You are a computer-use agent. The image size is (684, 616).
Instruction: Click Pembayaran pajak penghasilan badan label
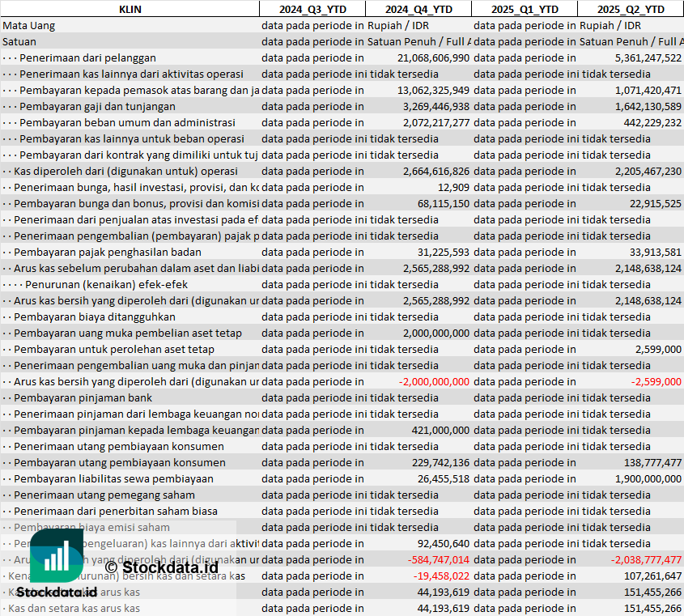coord(108,252)
